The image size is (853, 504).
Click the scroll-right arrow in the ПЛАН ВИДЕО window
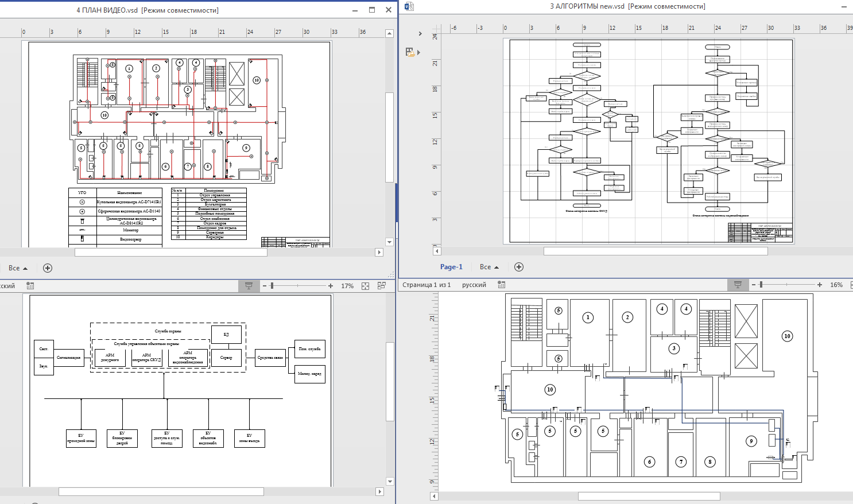tap(379, 252)
